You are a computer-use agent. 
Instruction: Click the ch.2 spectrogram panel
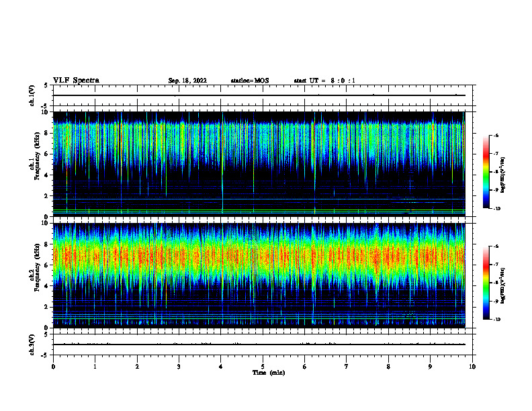pos(259,275)
